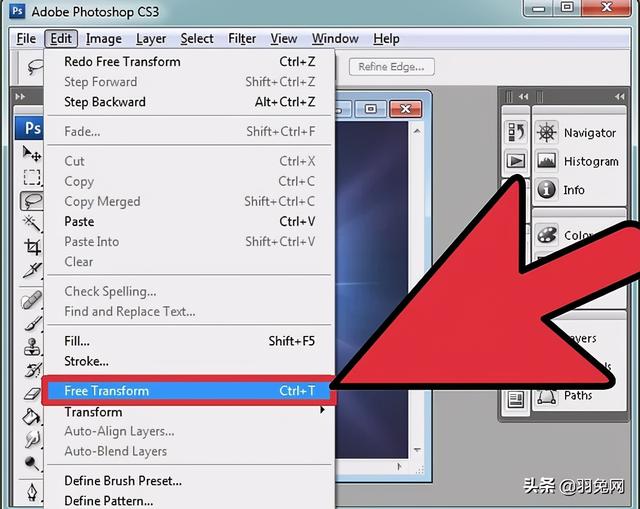Collapse the right panel dock arrows

(x=619, y=97)
